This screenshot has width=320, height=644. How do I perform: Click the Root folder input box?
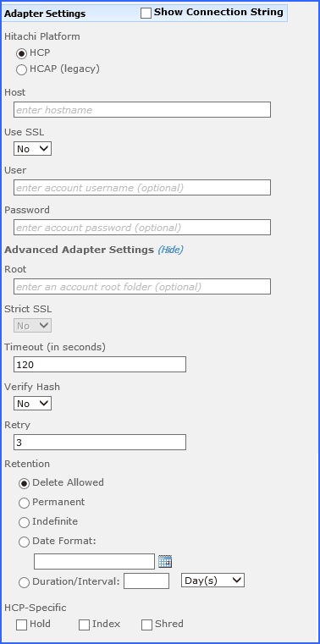[x=142, y=286]
